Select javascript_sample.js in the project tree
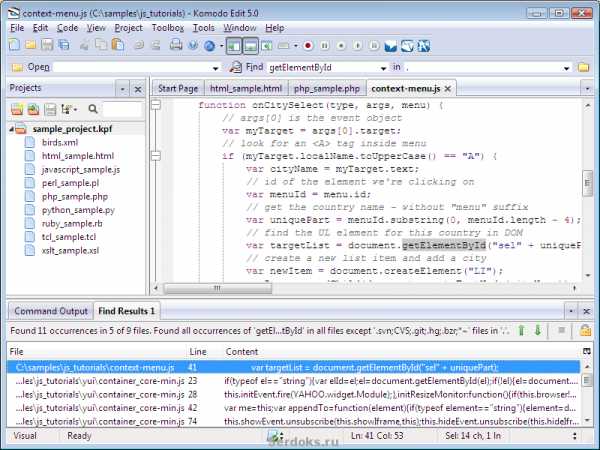600x450 pixels. pyautogui.click(x=81, y=170)
